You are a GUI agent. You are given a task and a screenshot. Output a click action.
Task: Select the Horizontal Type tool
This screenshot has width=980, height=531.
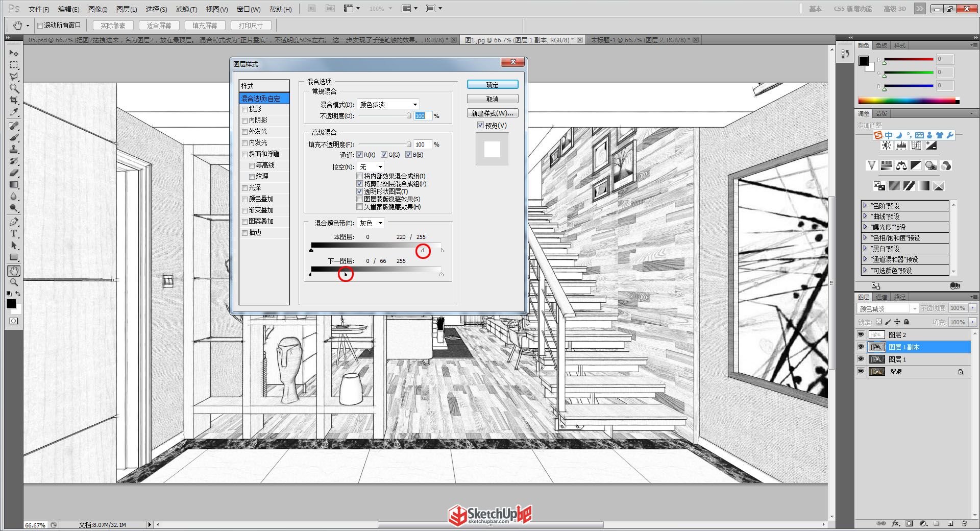(x=14, y=233)
